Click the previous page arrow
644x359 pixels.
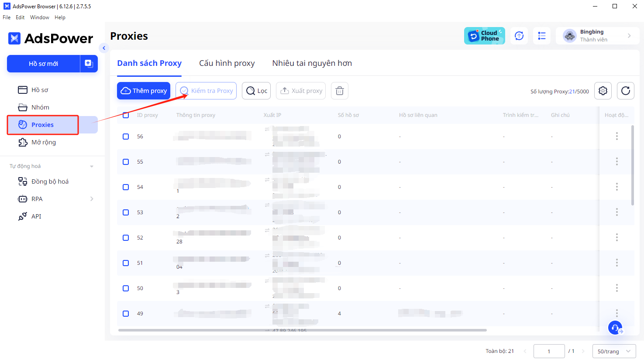pos(525,351)
